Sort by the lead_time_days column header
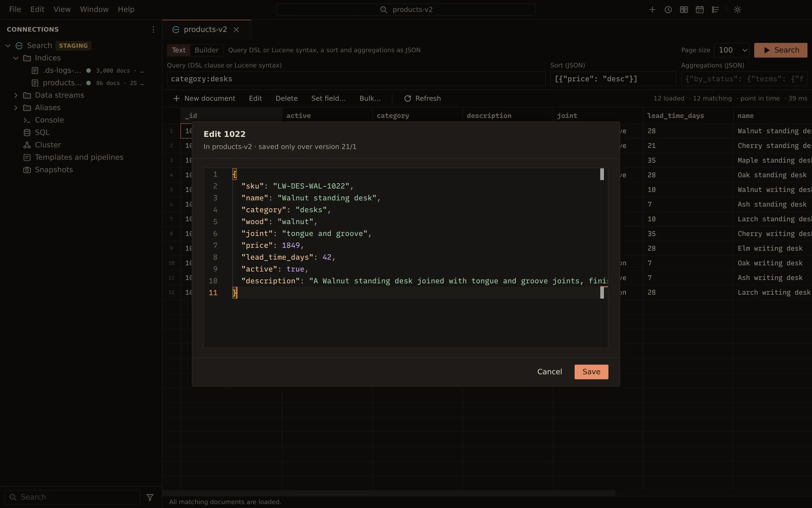This screenshot has height=508, width=812. point(688,116)
